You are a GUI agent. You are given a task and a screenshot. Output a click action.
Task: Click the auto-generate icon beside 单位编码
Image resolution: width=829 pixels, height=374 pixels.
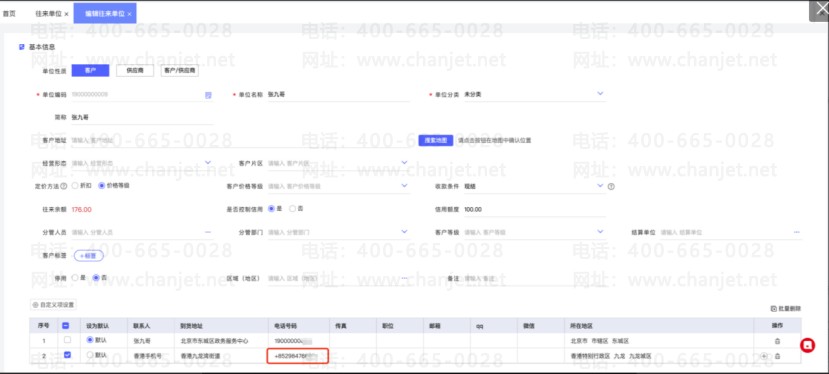click(208, 95)
